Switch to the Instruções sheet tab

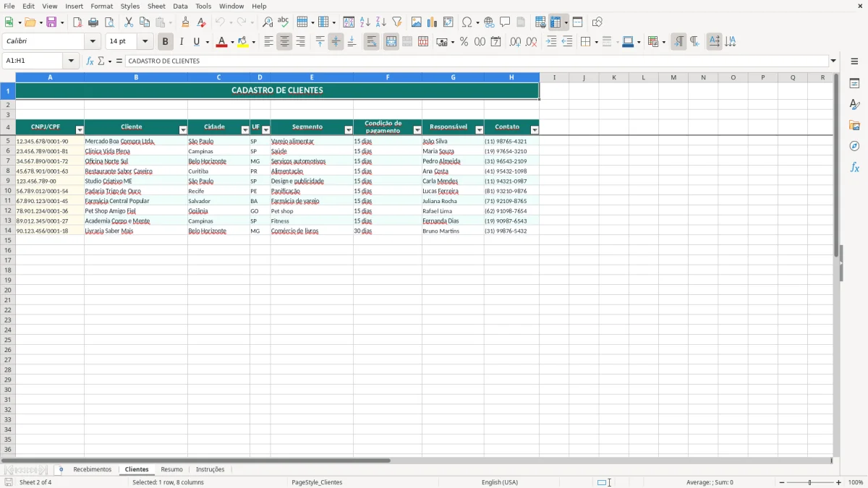pyautogui.click(x=210, y=470)
